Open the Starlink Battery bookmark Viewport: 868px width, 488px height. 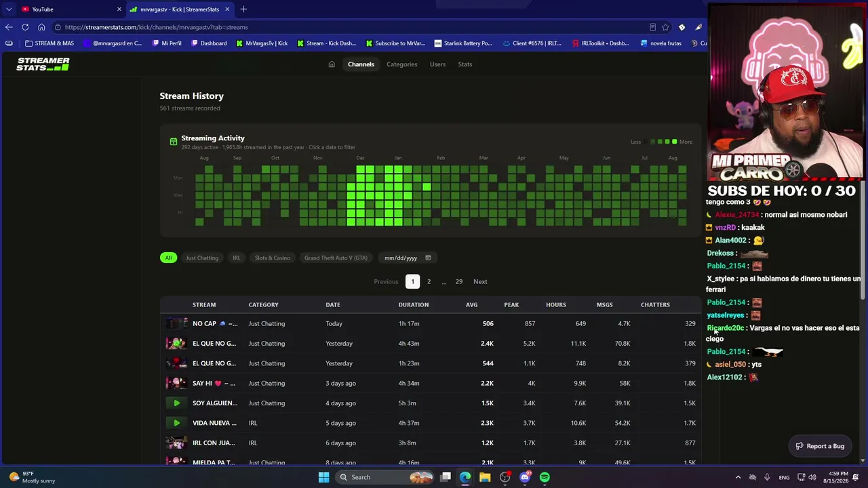[x=463, y=43]
